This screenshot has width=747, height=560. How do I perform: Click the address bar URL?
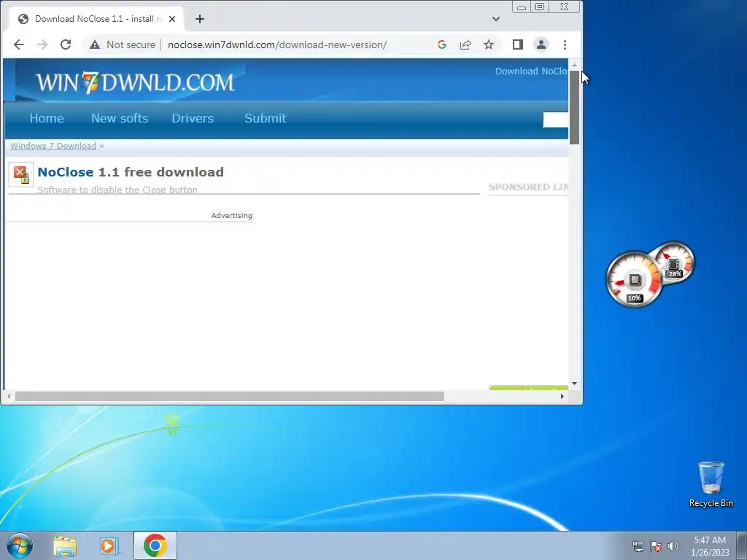(277, 44)
